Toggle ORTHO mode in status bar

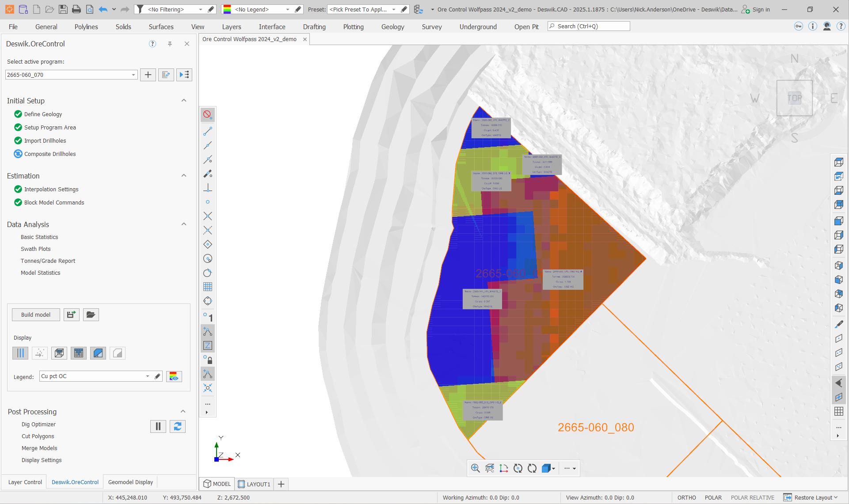[687, 497]
